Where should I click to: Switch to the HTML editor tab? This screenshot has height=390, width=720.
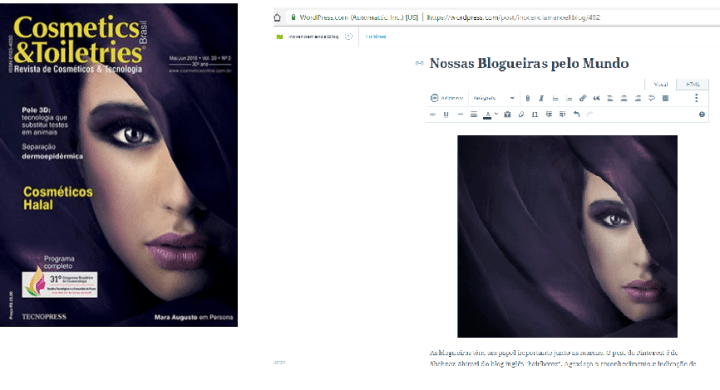click(692, 85)
